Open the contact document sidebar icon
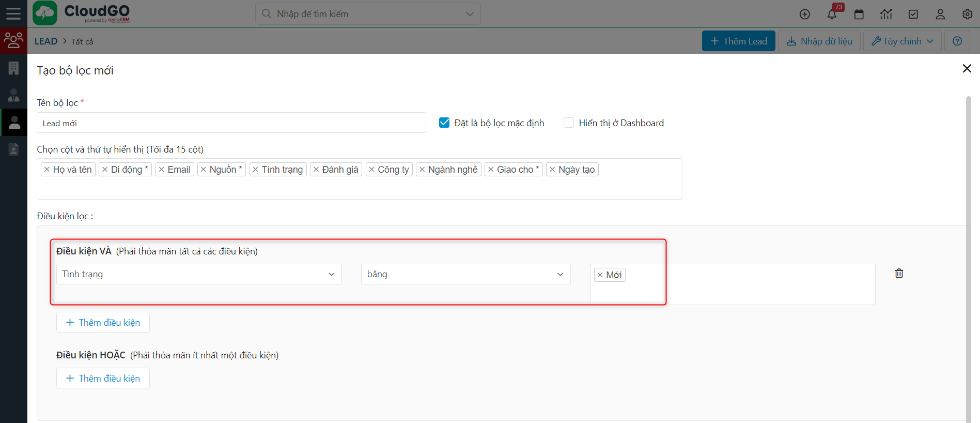The width and height of the screenshot is (980, 423). tap(13, 149)
